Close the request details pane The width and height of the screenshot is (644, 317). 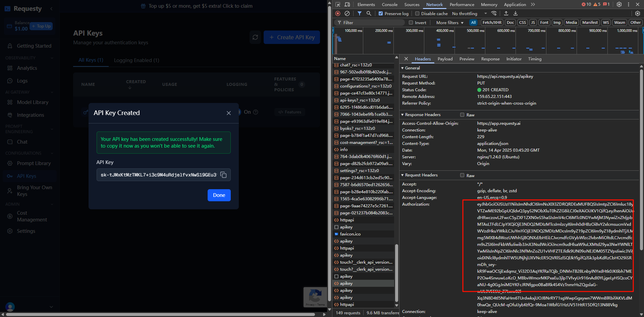pyautogui.click(x=406, y=59)
